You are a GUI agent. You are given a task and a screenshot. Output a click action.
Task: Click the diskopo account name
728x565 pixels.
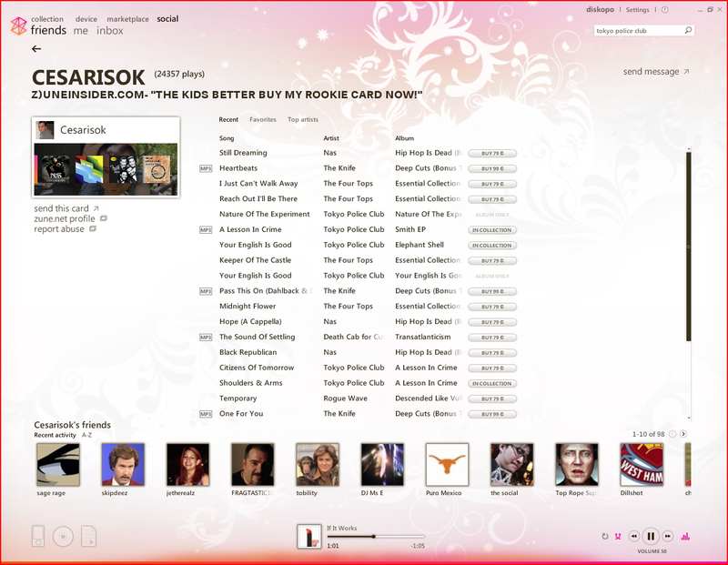[x=600, y=10]
